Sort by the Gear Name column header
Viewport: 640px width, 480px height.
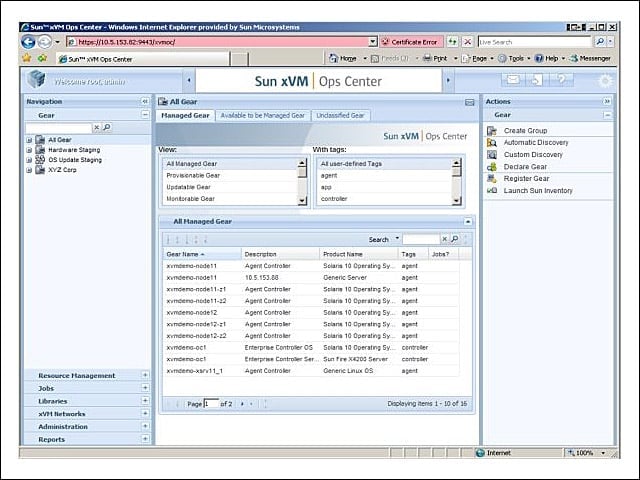[202, 254]
